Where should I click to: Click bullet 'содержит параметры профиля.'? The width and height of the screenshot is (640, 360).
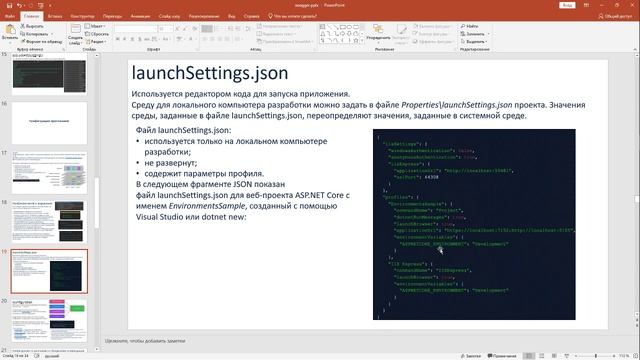tap(204, 173)
